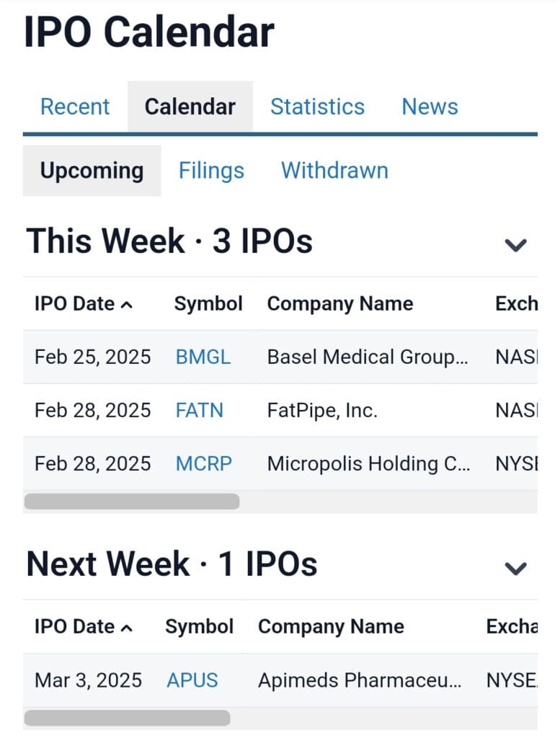Collapse the Next Week section chevron
Screen dimensions: 560x738
[x=515, y=568]
